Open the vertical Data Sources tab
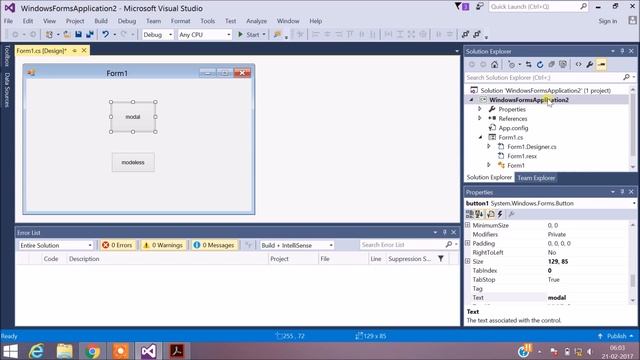 pos(7,90)
